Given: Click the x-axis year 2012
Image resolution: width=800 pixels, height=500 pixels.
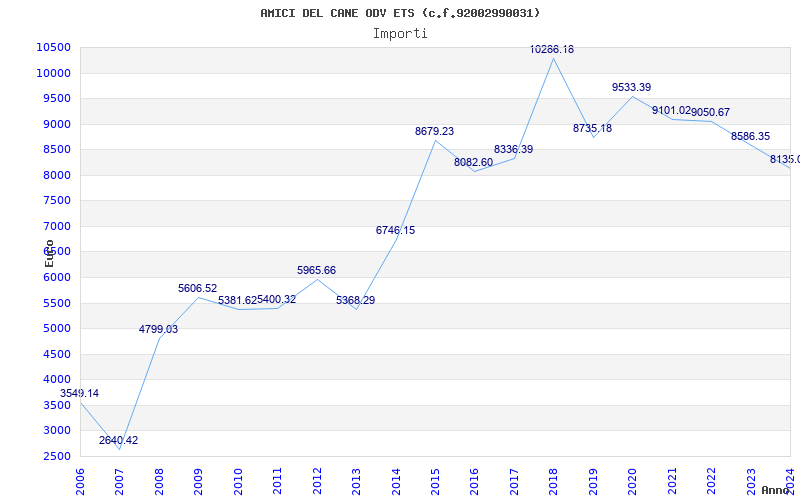Looking at the screenshot, I should point(317,482).
